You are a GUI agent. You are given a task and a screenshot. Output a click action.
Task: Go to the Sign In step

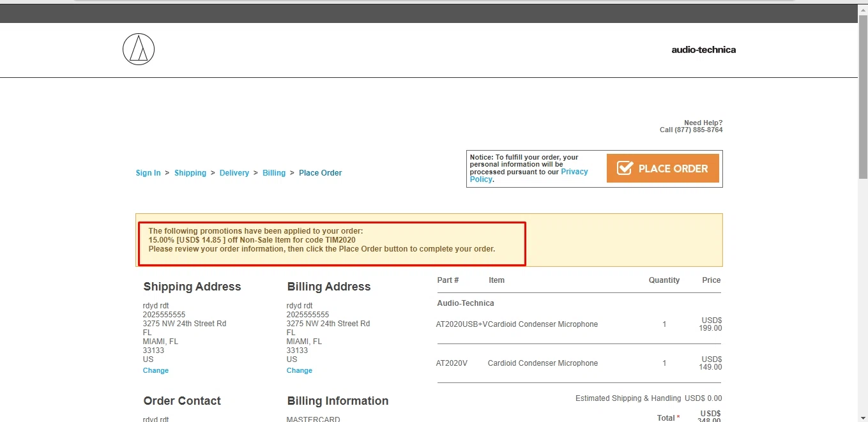(x=148, y=173)
